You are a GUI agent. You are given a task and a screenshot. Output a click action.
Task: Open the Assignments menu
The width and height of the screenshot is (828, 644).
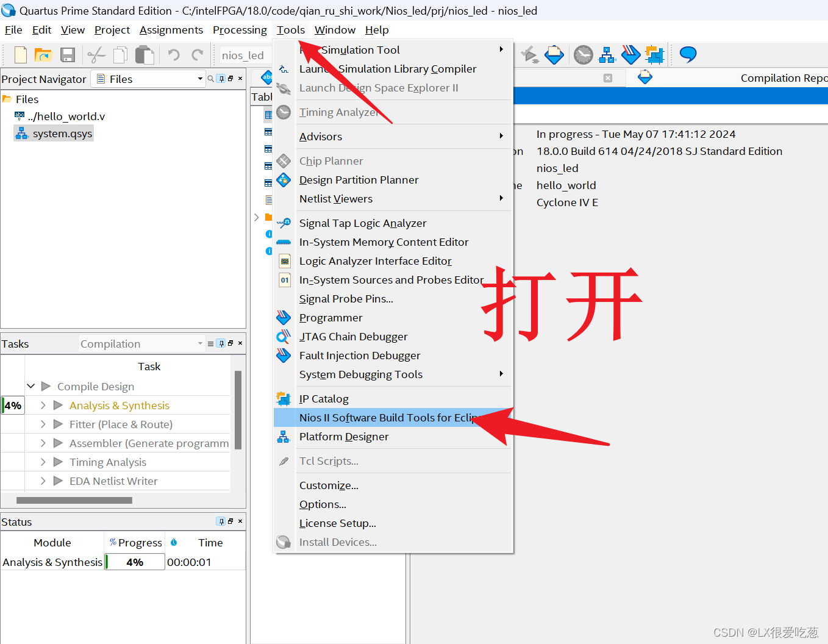click(x=171, y=30)
